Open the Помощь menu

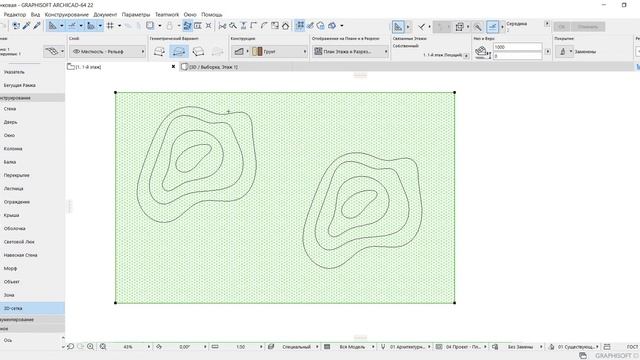coord(212,15)
